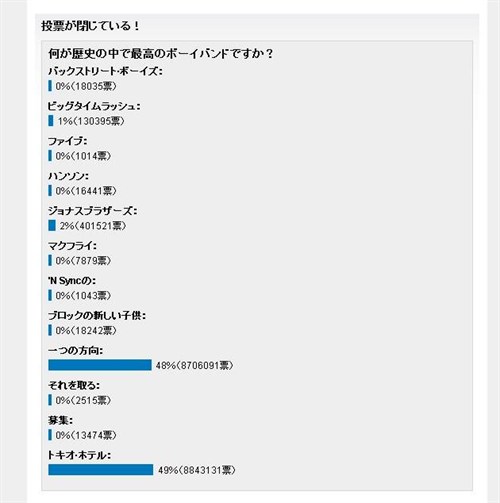
Task: Click the 'N Syncの option label
Action: pos(72,281)
